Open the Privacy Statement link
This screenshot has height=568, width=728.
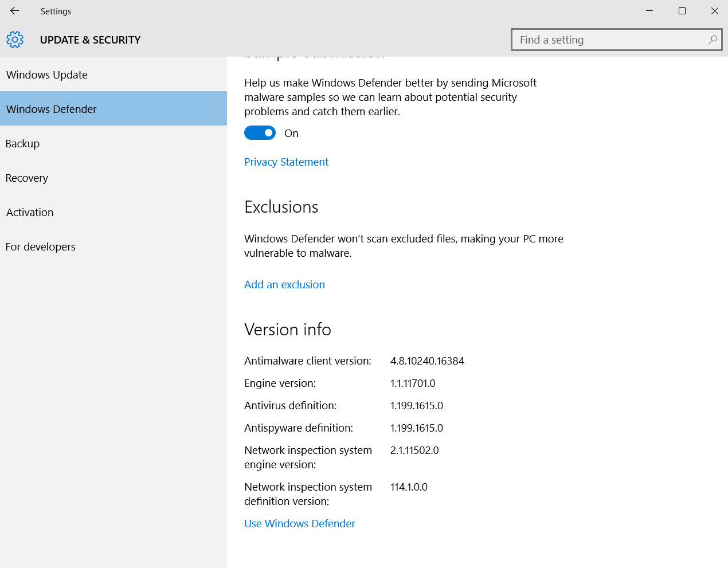point(286,162)
